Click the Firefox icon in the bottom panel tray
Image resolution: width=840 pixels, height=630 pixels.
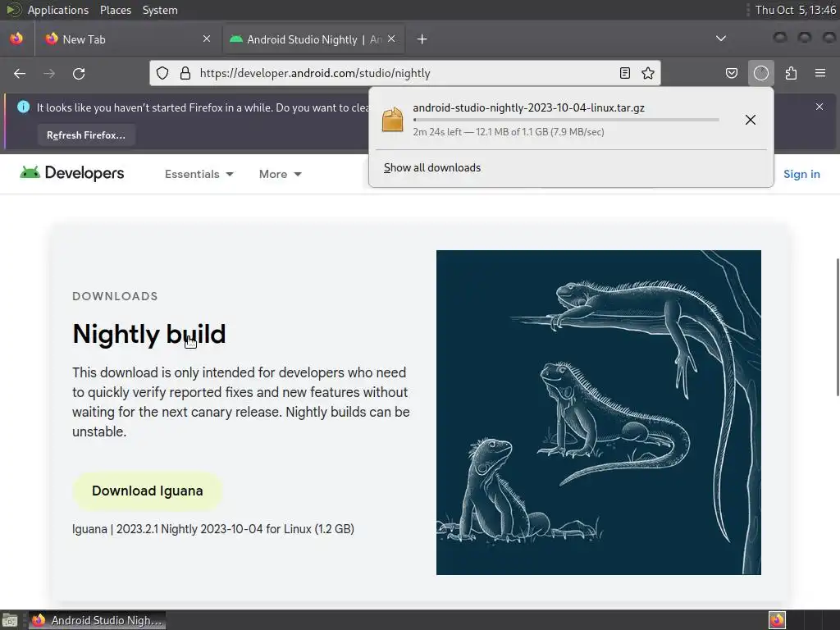(x=778, y=620)
